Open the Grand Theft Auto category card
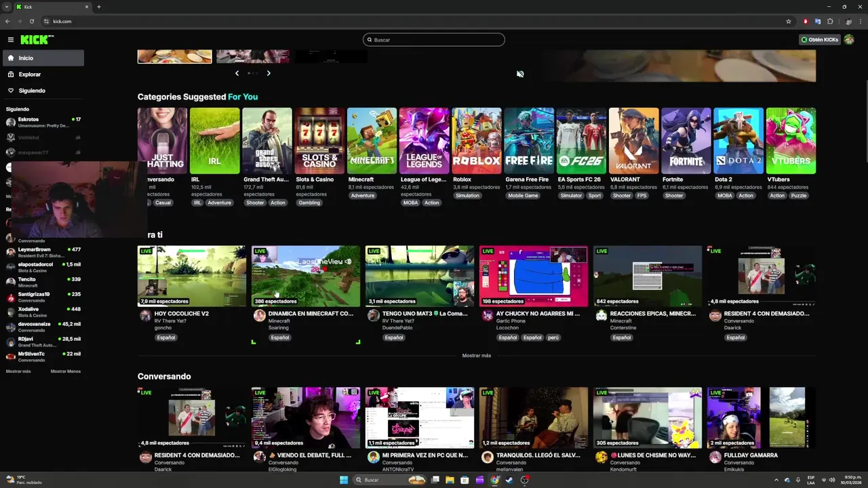 [267, 141]
